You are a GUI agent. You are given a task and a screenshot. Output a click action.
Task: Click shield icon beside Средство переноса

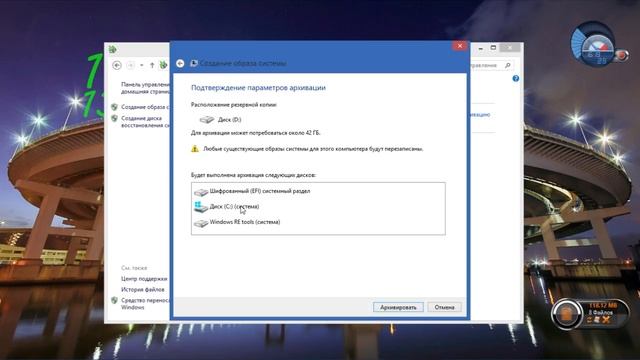pos(114,300)
